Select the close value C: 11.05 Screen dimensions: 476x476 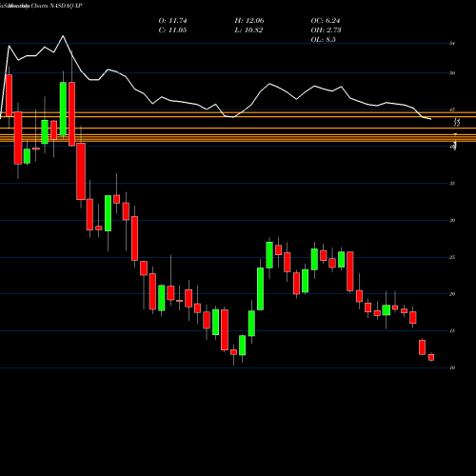tap(172, 30)
